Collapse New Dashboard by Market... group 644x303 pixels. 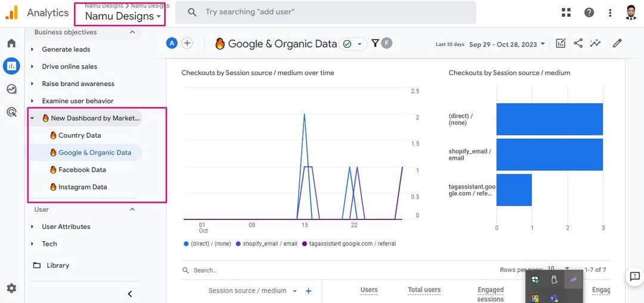click(x=32, y=118)
